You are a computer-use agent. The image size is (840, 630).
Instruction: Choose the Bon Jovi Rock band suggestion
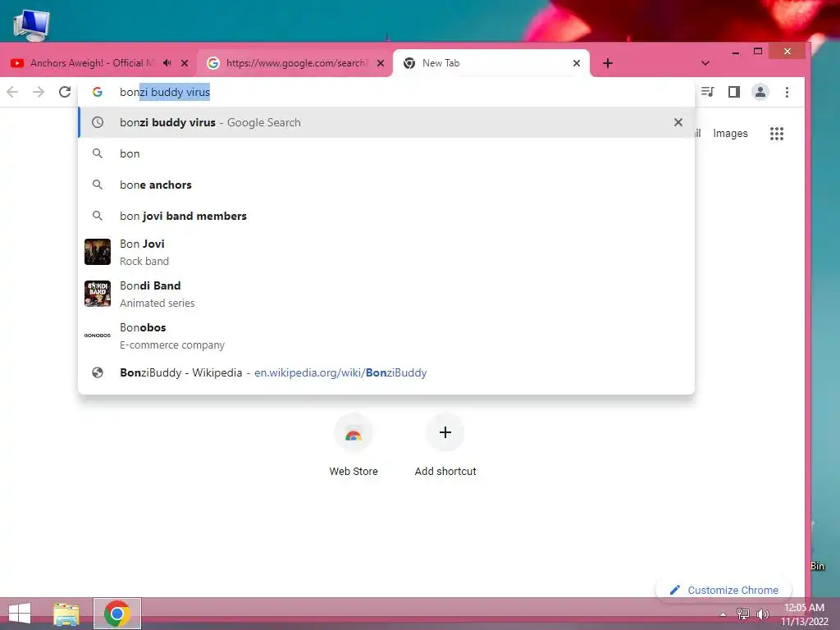click(386, 252)
